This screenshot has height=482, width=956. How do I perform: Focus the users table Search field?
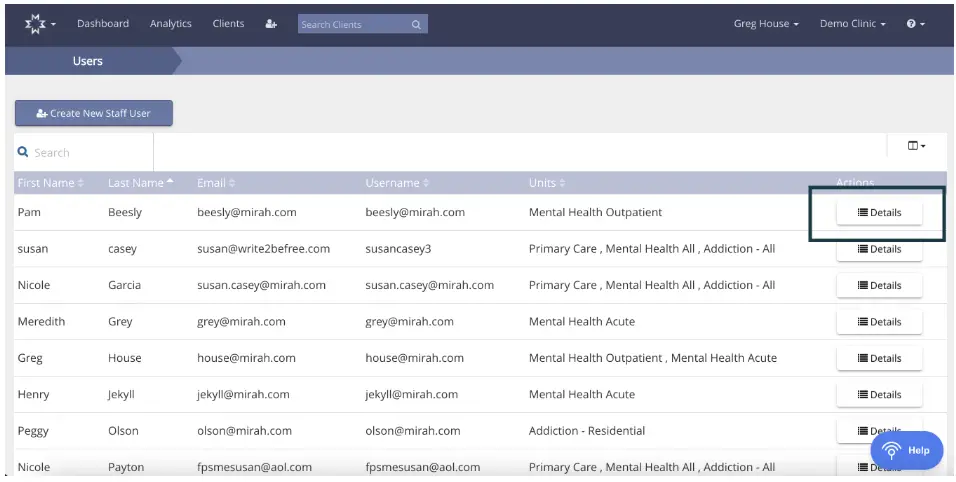(x=84, y=152)
